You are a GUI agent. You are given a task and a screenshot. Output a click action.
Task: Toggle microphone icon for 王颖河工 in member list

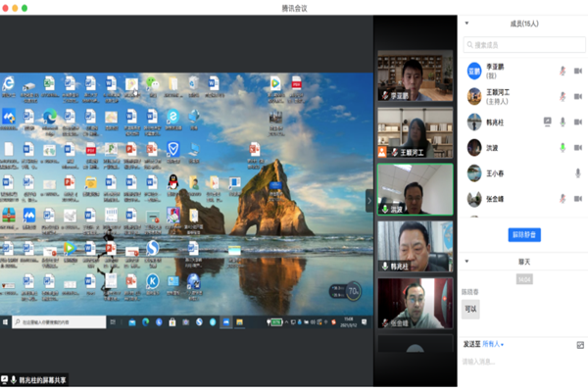pos(563,96)
